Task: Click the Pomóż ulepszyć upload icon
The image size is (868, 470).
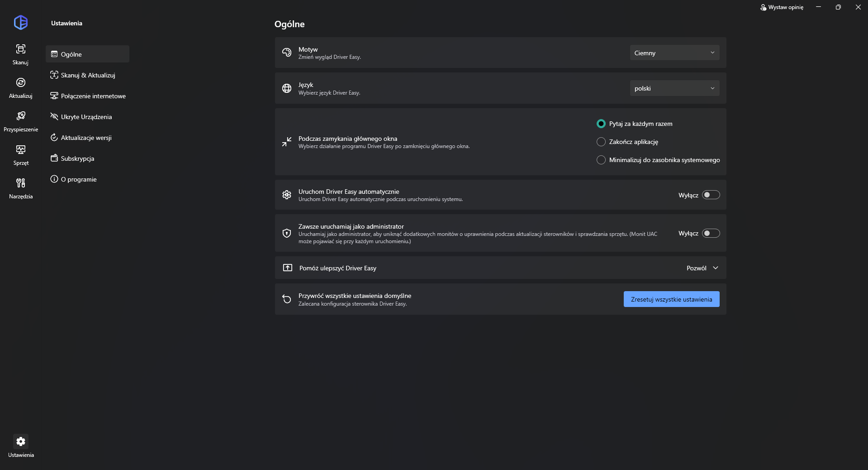Action: (x=287, y=268)
